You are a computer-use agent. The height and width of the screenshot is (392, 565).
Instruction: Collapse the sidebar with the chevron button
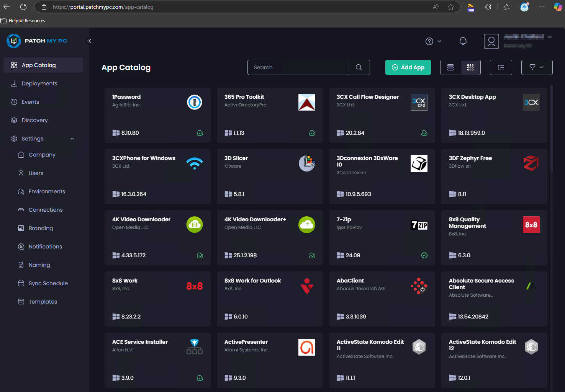[x=89, y=41]
